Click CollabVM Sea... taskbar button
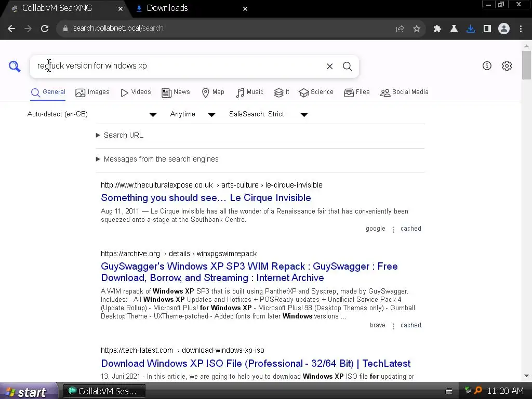 click(104, 392)
